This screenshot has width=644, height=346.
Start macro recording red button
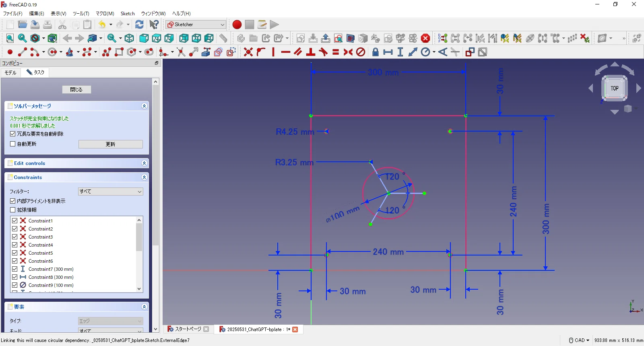[237, 25]
